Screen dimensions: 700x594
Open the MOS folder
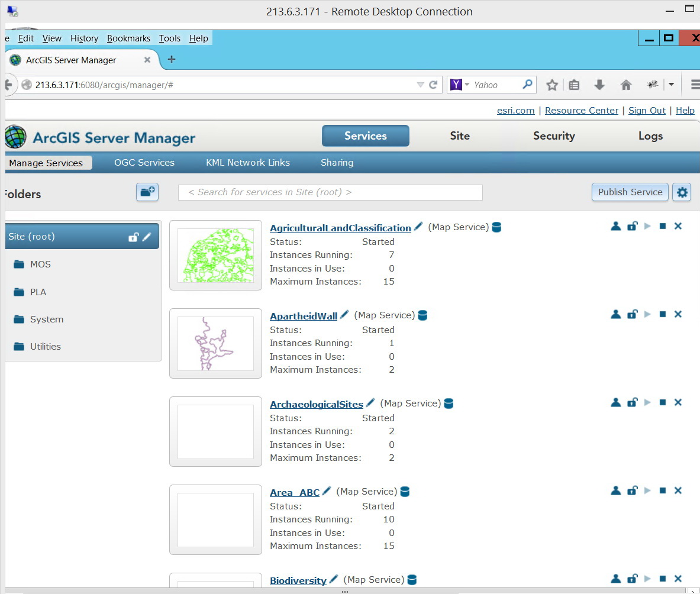40,264
